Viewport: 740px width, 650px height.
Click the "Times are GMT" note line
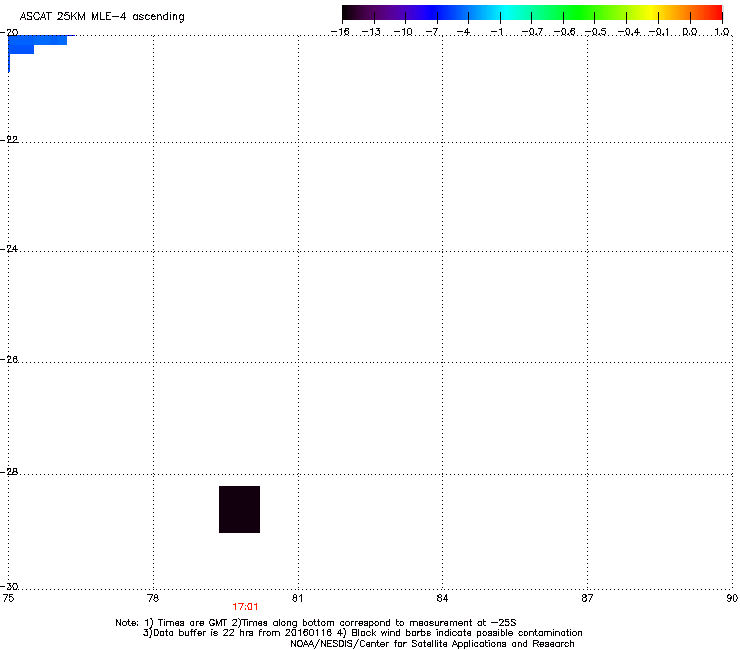pos(316,623)
